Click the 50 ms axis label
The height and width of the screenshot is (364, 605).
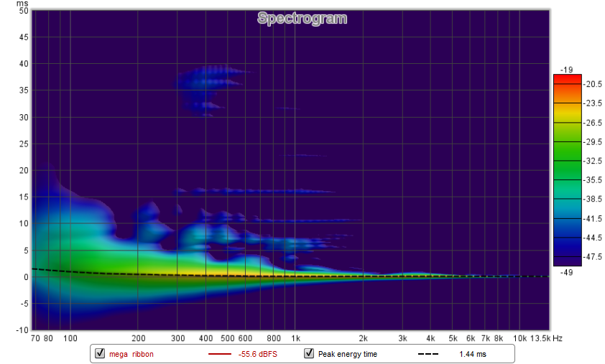(x=24, y=11)
